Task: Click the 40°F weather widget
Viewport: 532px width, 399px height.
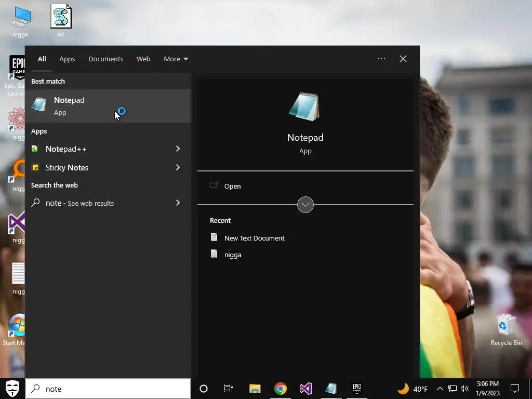Action: click(412, 389)
